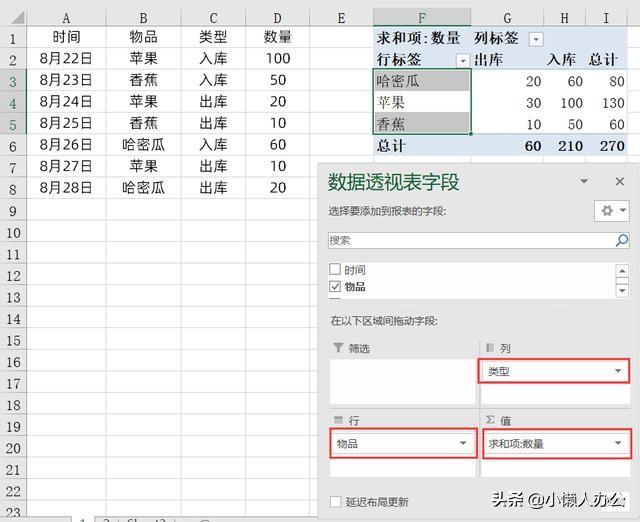Select the 8月22日 date cell
640x522 pixels.
[x=66, y=59]
